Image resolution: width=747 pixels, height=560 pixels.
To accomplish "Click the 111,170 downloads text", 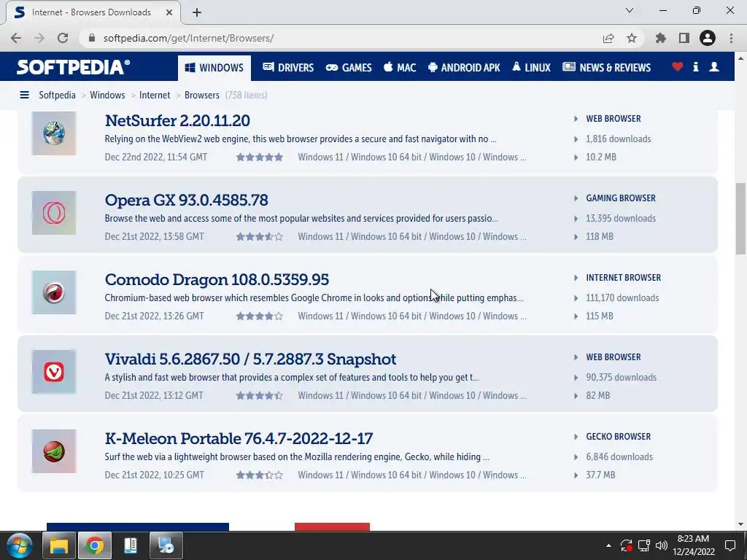I will [622, 298].
